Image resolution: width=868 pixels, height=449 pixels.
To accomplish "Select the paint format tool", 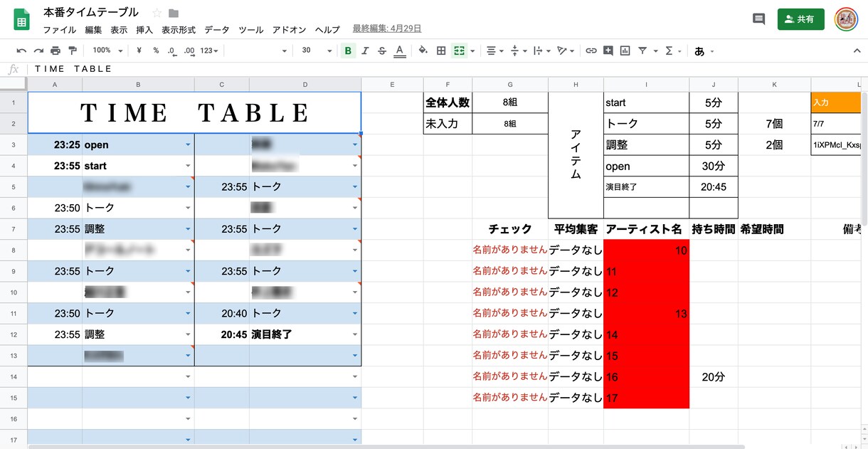I will (73, 51).
